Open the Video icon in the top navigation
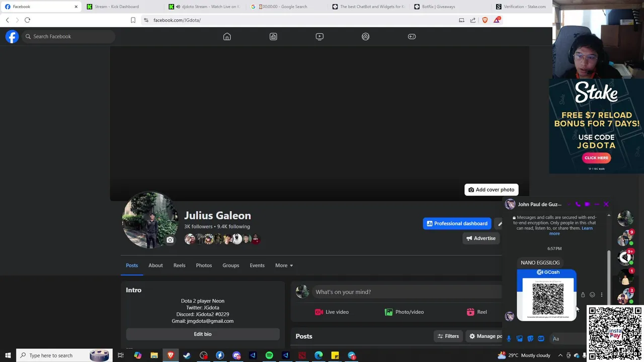 (319, 36)
